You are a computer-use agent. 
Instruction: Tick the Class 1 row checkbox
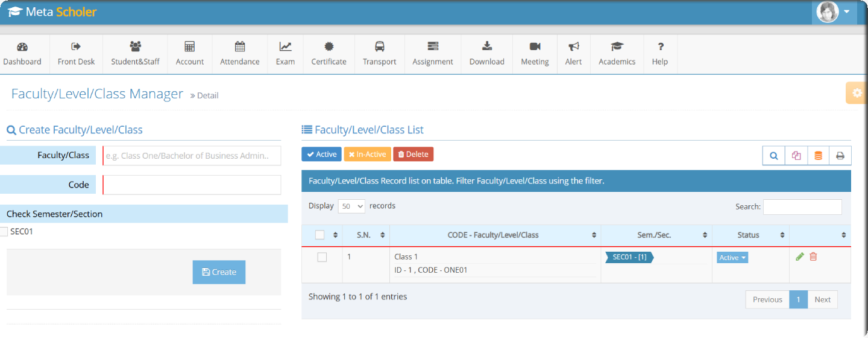coord(322,257)
